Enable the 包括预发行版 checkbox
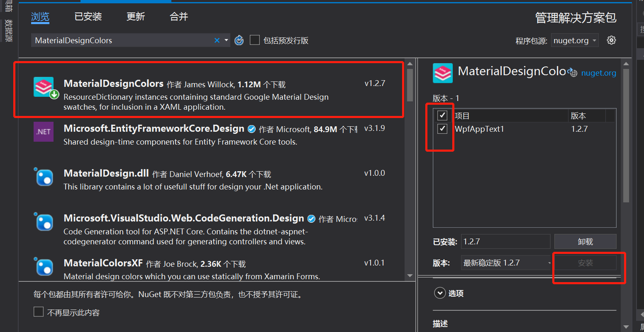Viewport: 644px width, 332px height. pos(255,40)
